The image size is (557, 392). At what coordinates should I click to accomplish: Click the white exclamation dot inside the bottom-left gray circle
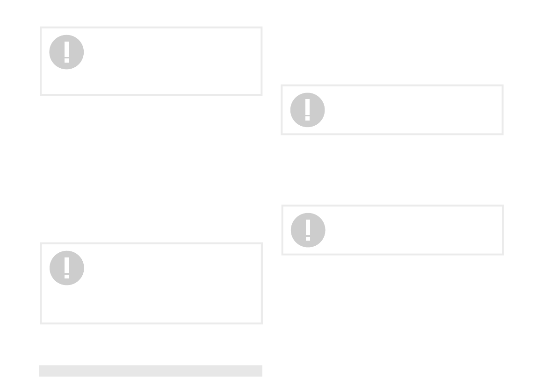(x=66, y=276)
